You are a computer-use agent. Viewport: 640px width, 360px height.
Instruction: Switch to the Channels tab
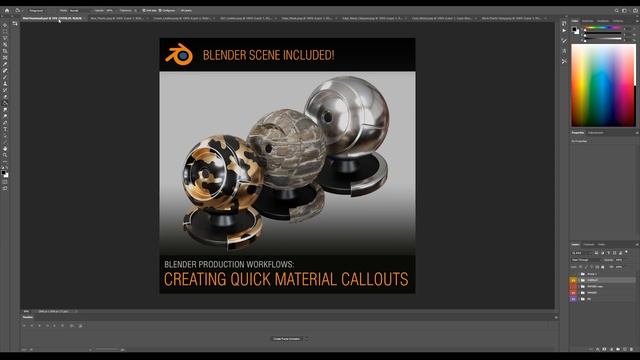tap(589, 244)
